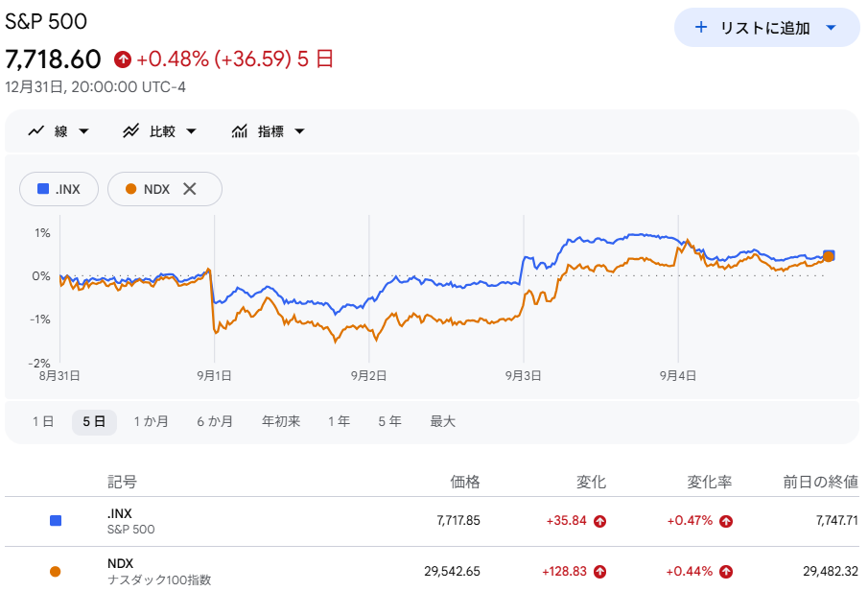Image resolution: width=868 pixels, height=591 pixels.
Task: Click the orange dot in NDX table row
Action: pyautogui.click(x=56, y=571)
